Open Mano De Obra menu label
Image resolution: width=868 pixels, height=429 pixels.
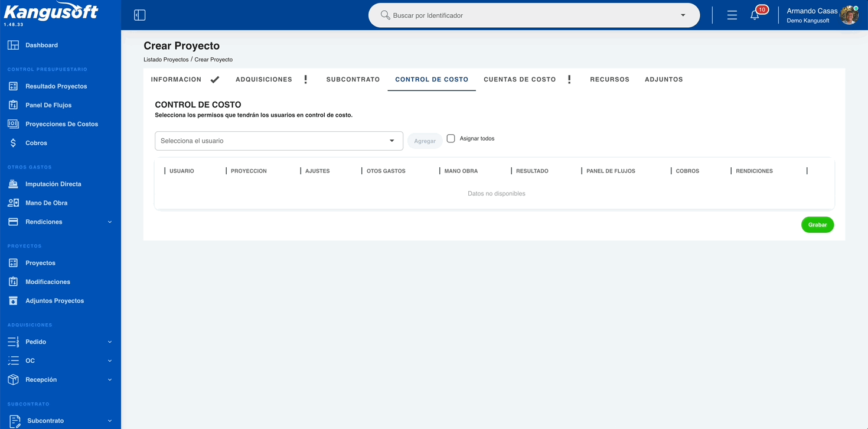tap(46, 203)
